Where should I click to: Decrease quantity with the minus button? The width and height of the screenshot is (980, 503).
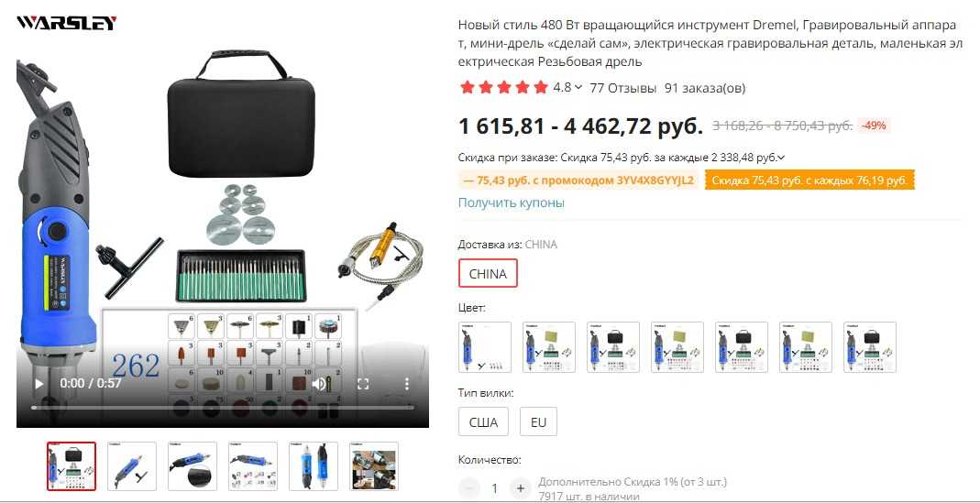(x=469, y=488)
